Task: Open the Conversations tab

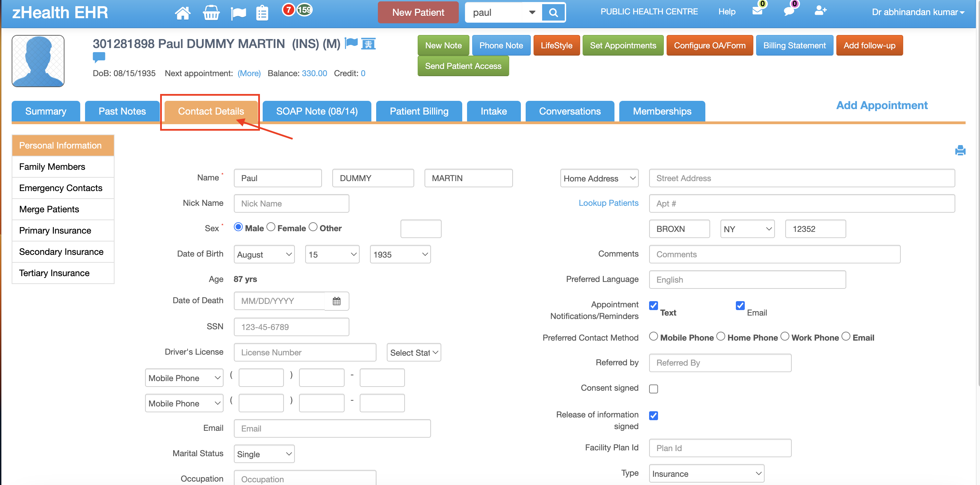Action: (x=570, y=111)
